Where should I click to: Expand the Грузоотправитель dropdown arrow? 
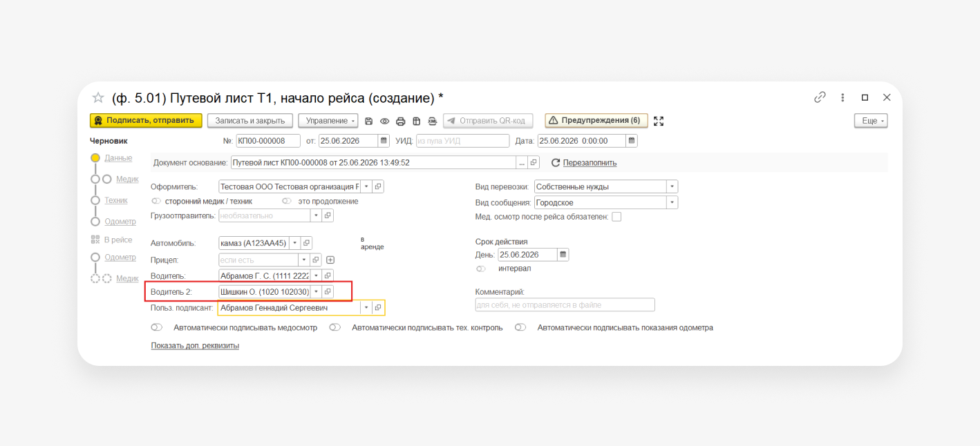[317, 215]
